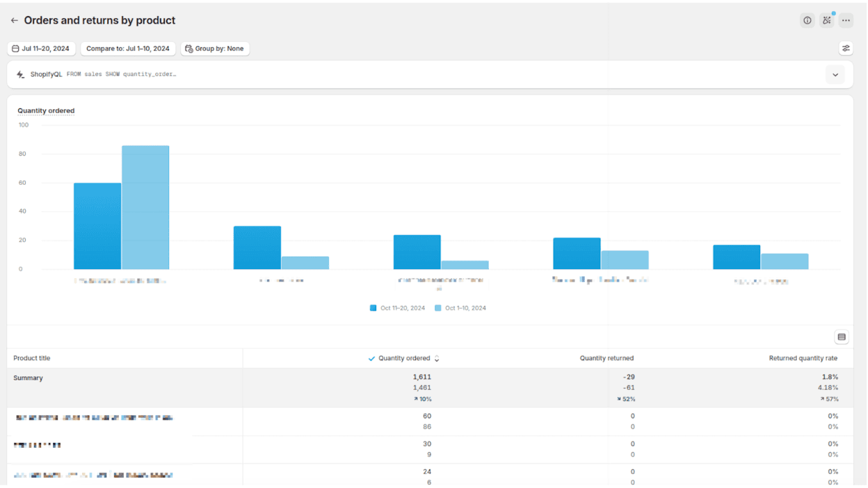
Task: Click the Product title column header
Action: [x=32, y=359]
